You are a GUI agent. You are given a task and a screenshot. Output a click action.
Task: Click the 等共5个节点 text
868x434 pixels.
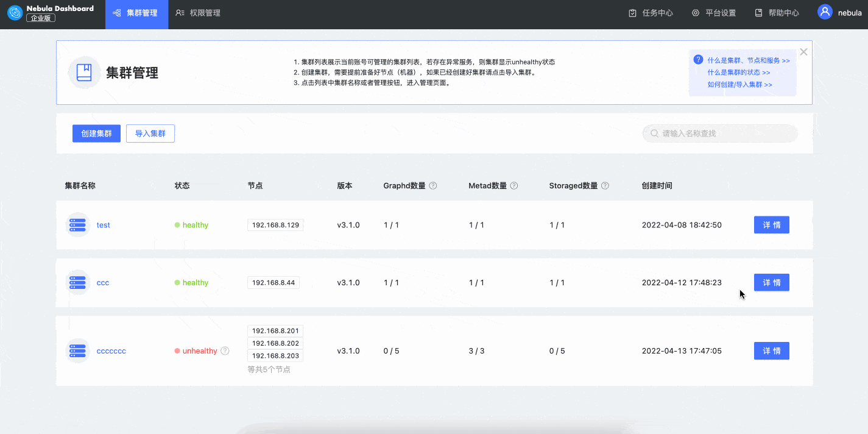pos(269,369)
